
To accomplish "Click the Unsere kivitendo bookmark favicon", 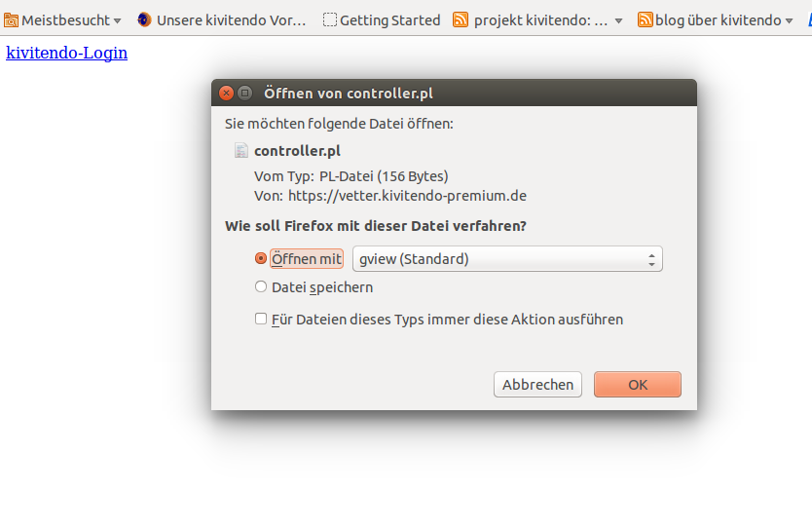I will tap(144, 19).
